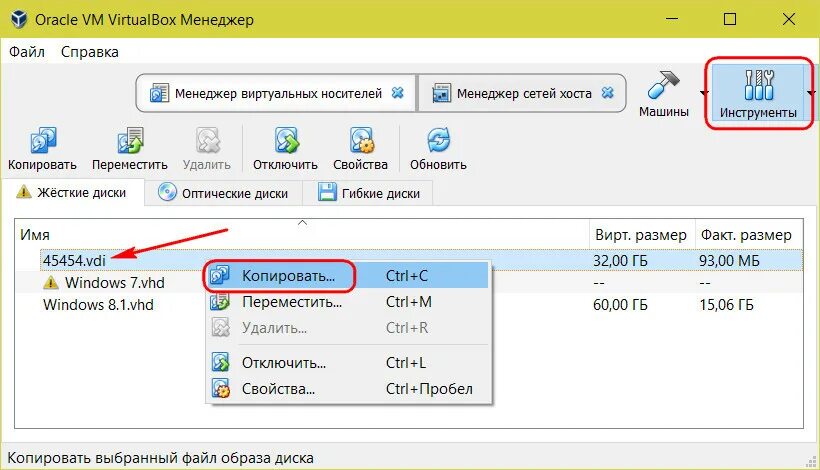The height and width of the screenshot is (470, 820).
Task: Select the Windows 7.vhd disk row
Action: coord(408,283)
